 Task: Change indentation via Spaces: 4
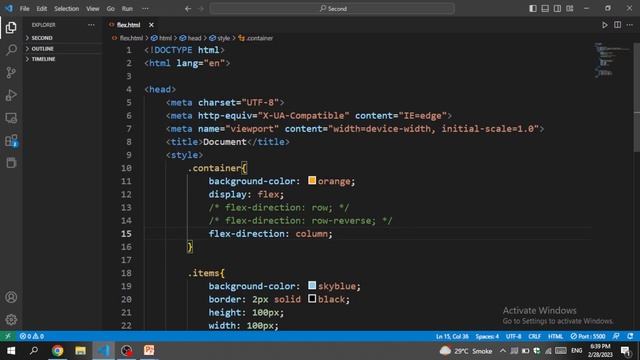[x=487, y=336]
